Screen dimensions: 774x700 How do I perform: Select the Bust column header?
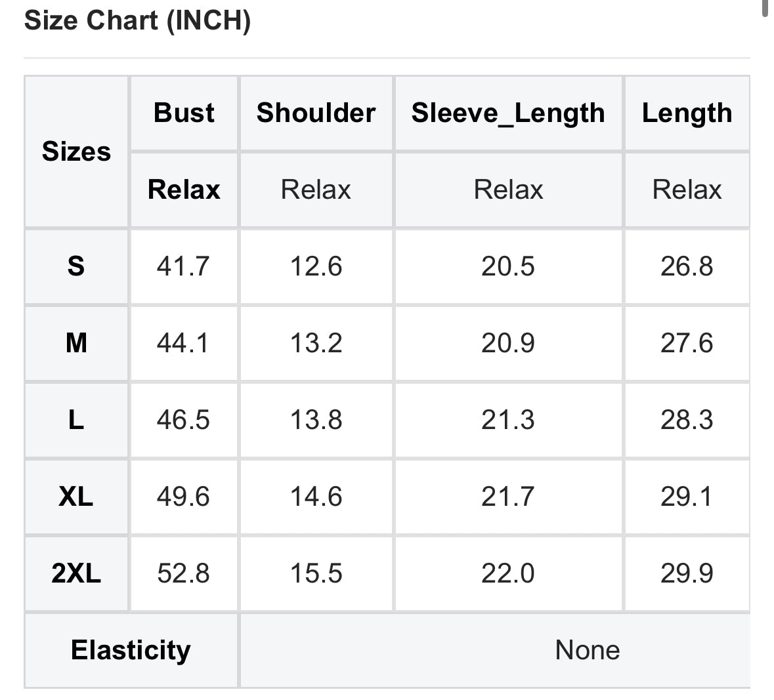184,113
